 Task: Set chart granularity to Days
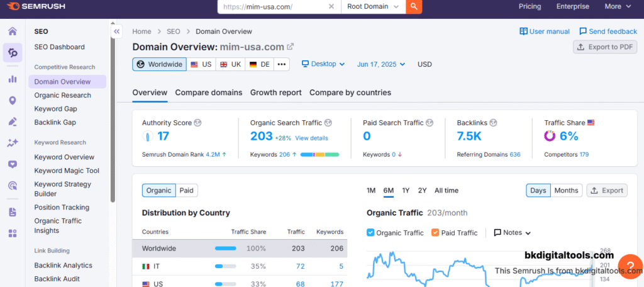point(538,190)
